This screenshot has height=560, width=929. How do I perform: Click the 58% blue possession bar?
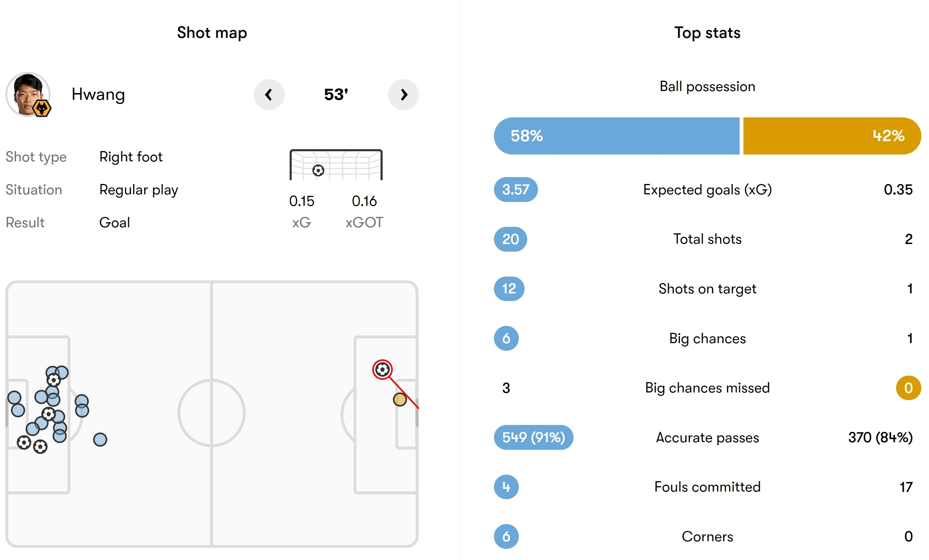click(x=616, y=136)
